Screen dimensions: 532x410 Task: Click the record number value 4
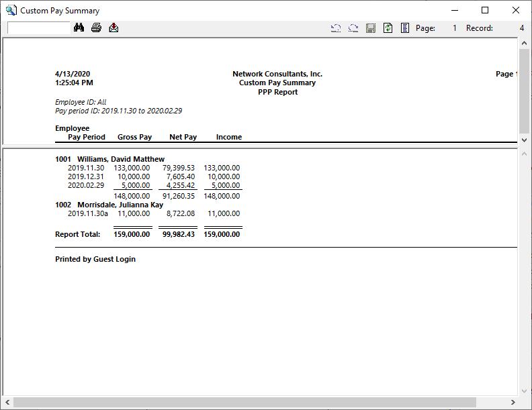click(522, 28)
